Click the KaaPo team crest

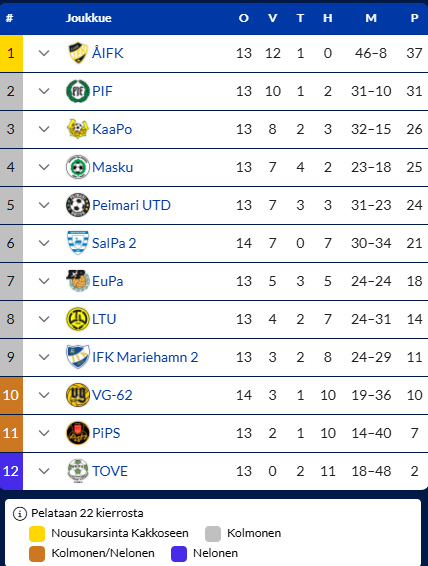click(78, 129)
